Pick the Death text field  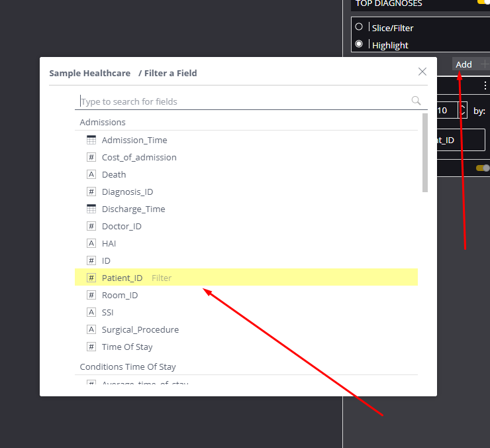pyautogui.click(x=113, y=174)
